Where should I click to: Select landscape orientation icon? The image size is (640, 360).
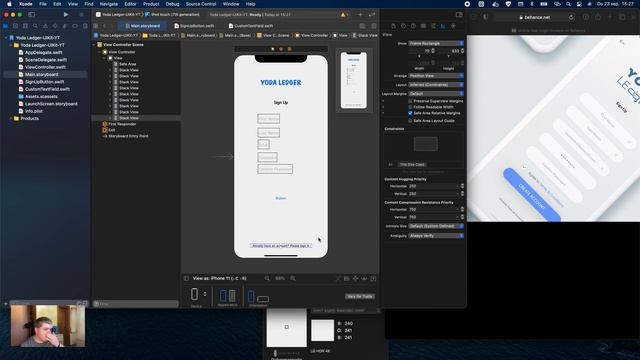pos(263,299)
